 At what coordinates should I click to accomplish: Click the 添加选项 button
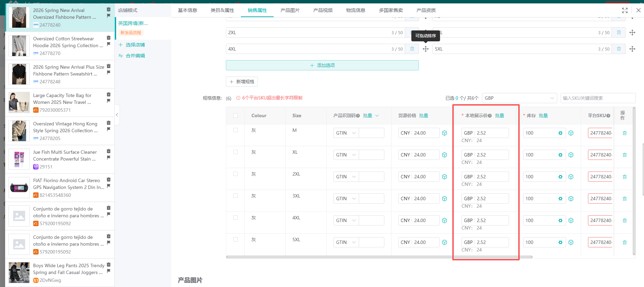click(x=322, y=65)
